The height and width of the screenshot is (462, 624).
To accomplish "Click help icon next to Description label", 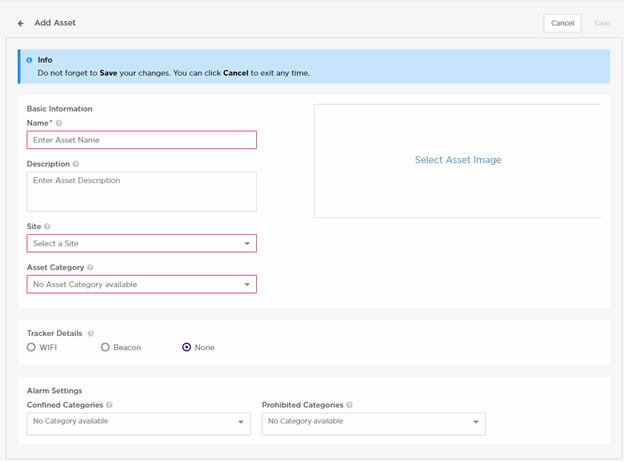I will 76,164.
